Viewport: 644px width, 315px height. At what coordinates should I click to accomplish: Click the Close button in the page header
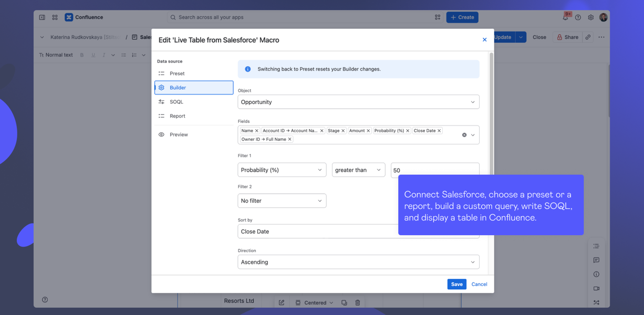(539, 37)
